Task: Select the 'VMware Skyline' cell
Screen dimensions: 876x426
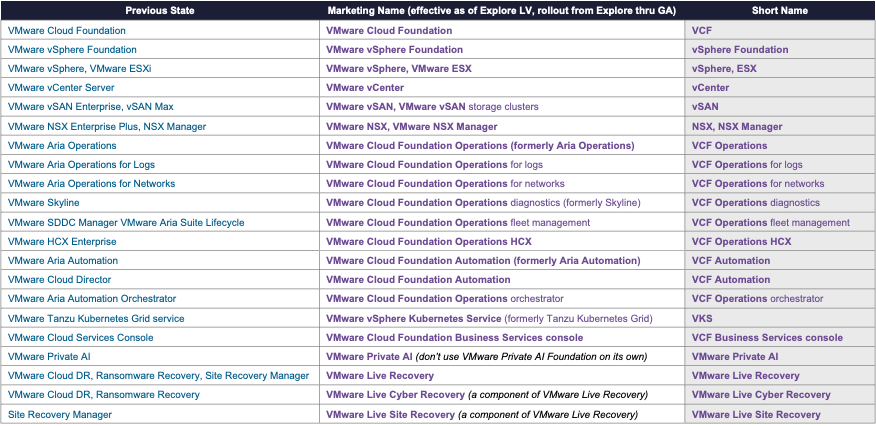Action: (x=160, y=203)
